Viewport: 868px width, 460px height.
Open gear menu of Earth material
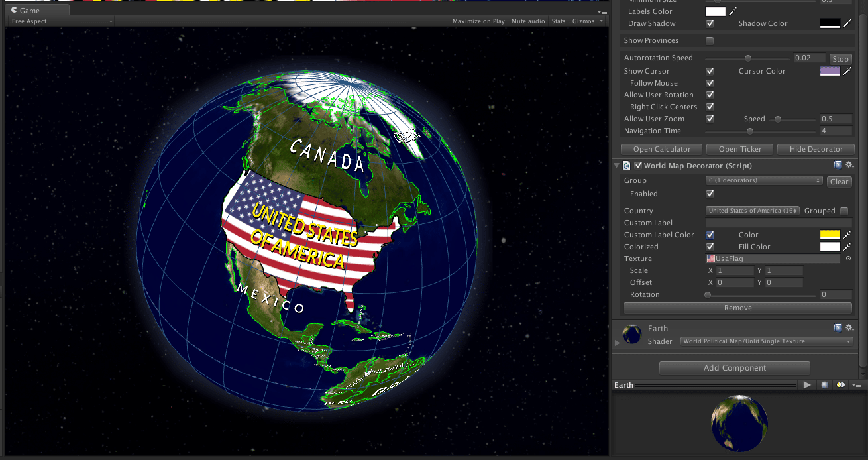pos(849,328)
